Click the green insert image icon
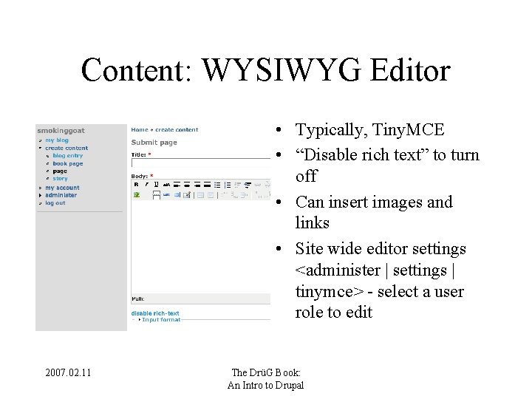This screenshot has height=399, width=532. [137, 195]
